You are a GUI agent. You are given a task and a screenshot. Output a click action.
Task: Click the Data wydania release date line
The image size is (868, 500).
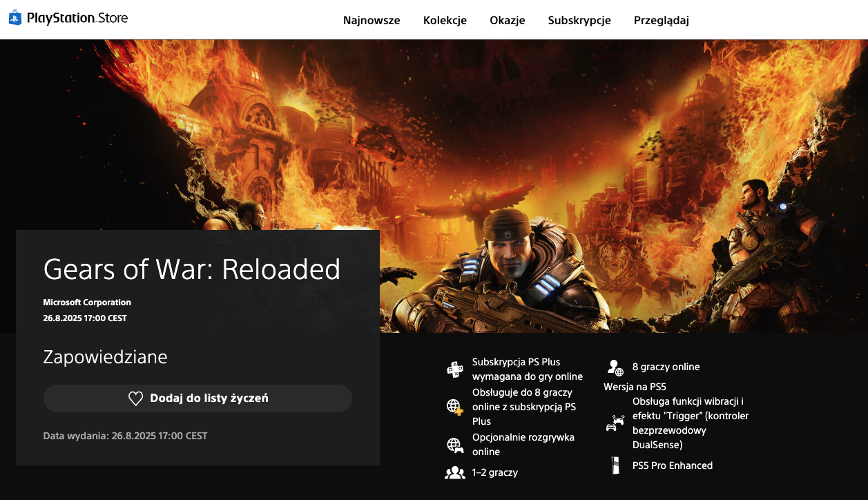pos(125,436)
